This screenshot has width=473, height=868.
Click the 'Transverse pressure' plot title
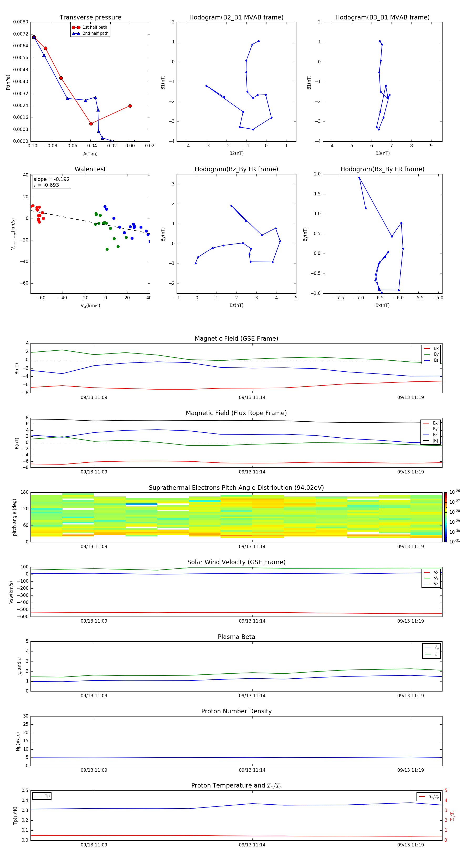click(x=90, y=17)
